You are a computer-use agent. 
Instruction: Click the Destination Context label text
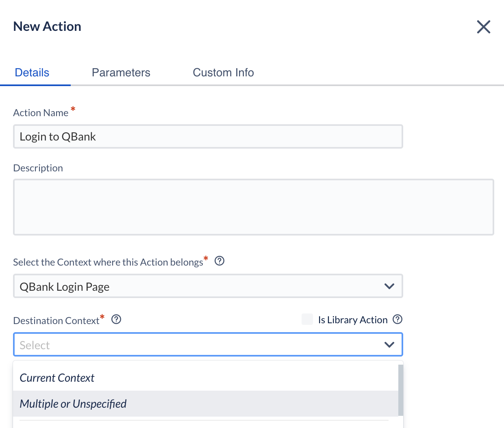56,321
